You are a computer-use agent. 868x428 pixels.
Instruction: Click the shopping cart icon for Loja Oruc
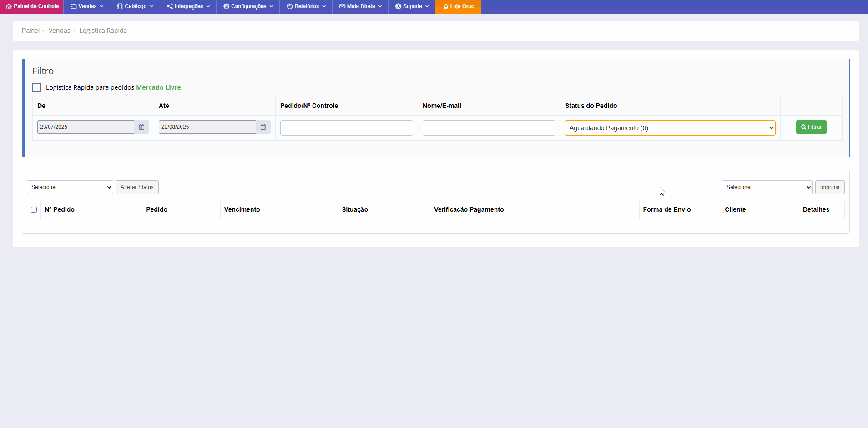[x=445, y=6]
